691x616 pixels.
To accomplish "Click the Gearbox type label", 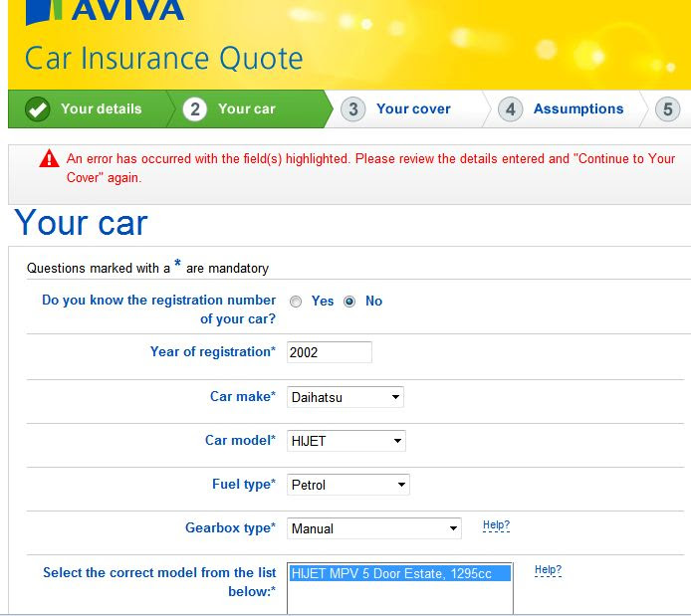I will click(230, 528).
